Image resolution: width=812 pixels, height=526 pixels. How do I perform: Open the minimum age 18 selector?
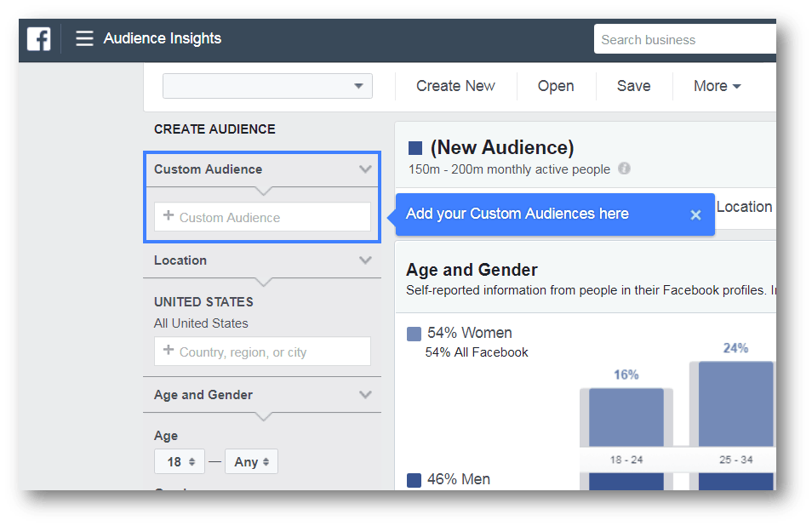coord(180,462)
